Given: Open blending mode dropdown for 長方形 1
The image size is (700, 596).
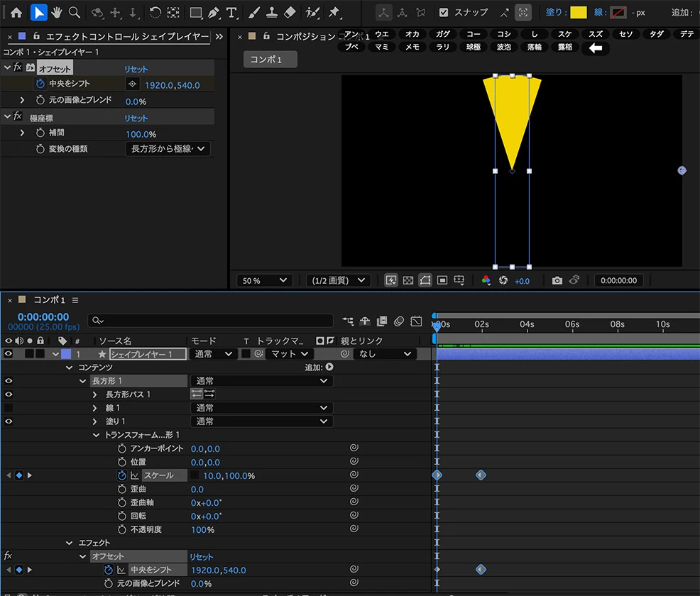Looking at the screenshot, I should (x=261, y=381).
